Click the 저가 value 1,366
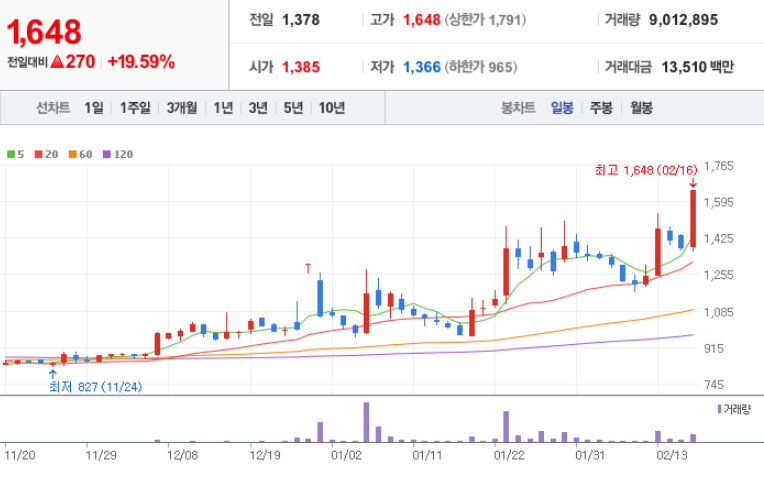 tap(421, 67)
